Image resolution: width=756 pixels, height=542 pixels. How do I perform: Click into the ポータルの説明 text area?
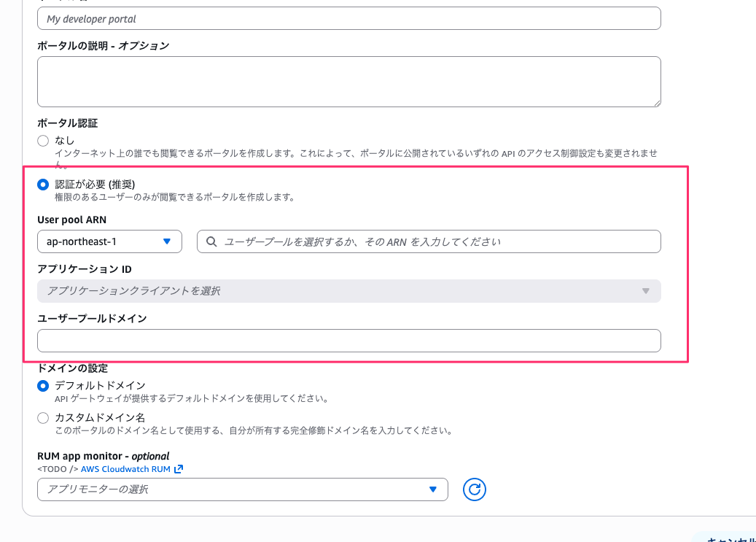(348, 82)
